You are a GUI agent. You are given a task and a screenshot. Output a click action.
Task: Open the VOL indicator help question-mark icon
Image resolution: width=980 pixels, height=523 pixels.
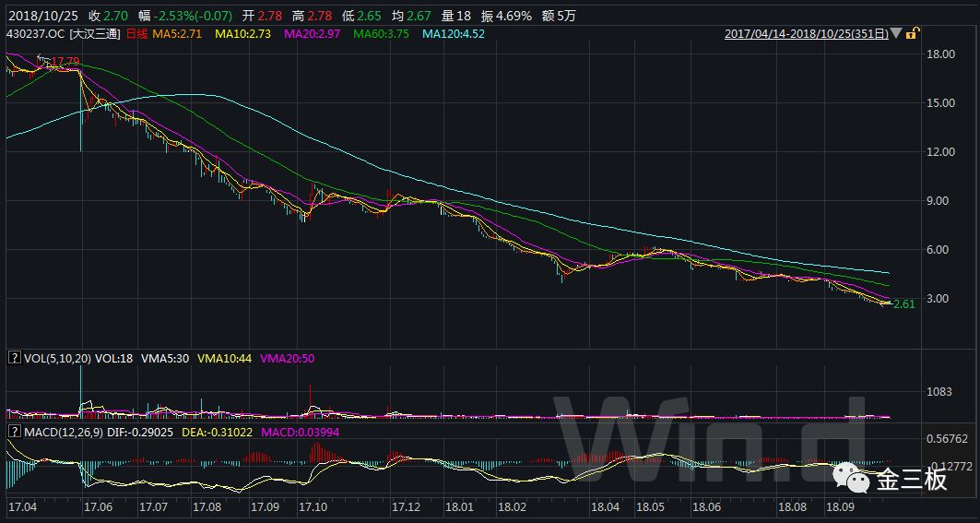[13, 357]
